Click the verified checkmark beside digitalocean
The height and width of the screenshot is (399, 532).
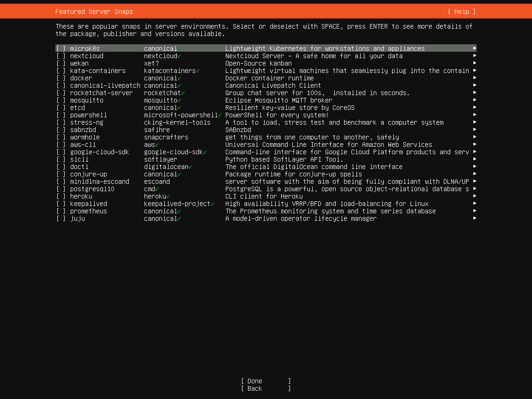pyautogui.click(x=190, y=167)
